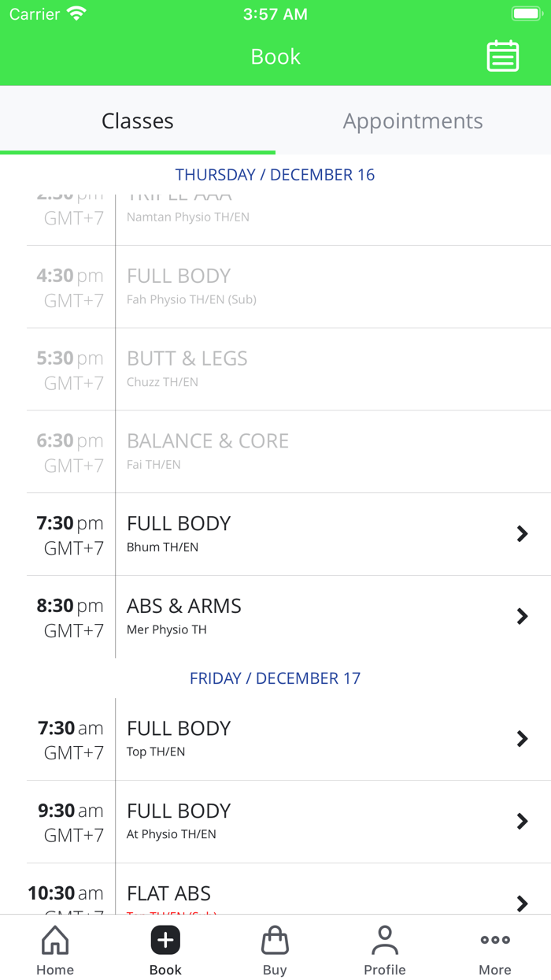The height and width of the screenshot is (980, 551).
Task: Expand Friday 7:30 am FULL BODY chevron
Action: [x=522, y=738]
